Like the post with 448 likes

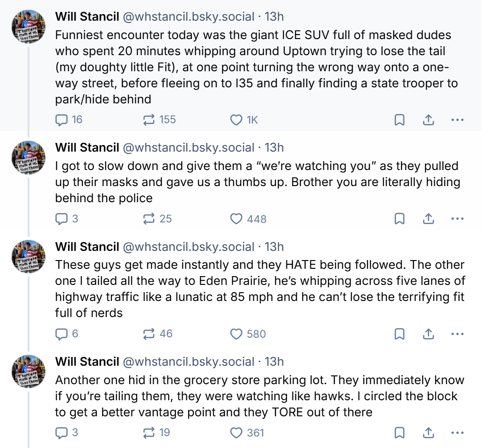tap(236, 219)
